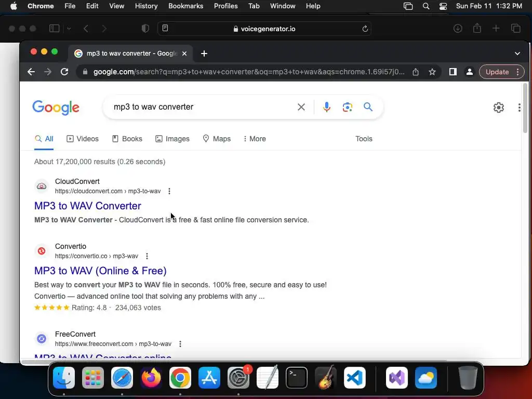Click the Chrome back arrow
Screen dimensions: 532x399
point(31,72)
